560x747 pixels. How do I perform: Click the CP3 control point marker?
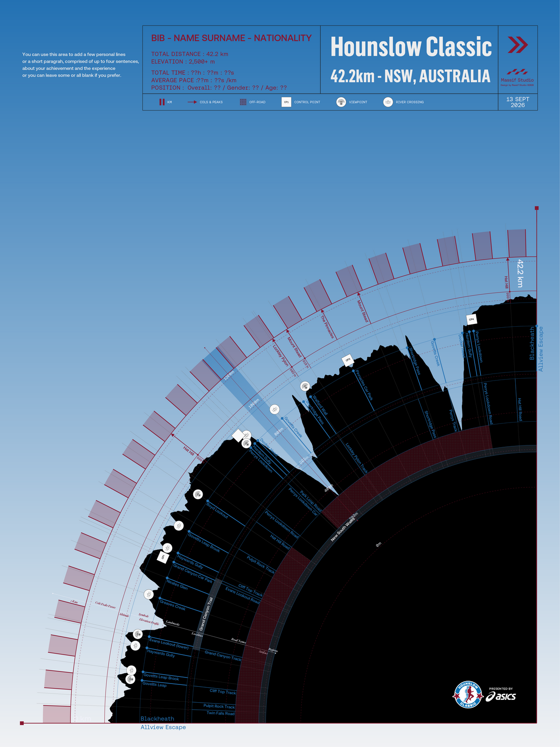point(347,360)
